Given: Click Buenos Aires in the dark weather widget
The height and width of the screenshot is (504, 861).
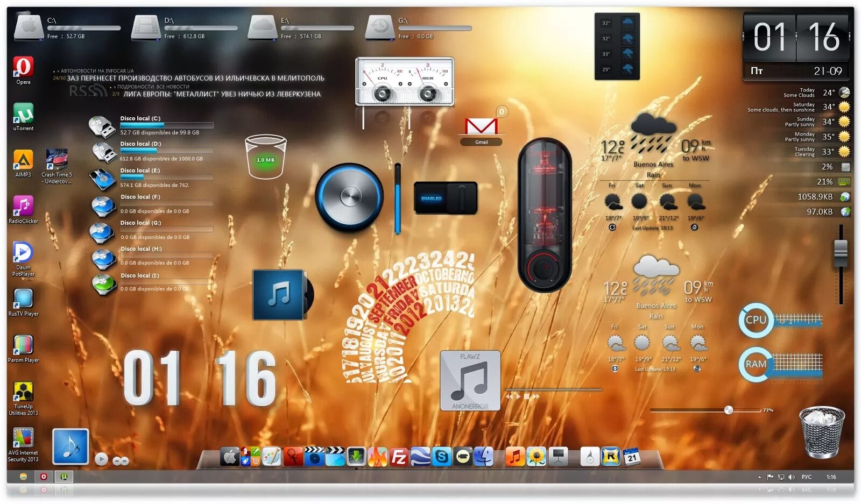Looking at the screenshot, I should tap(653, 165).
